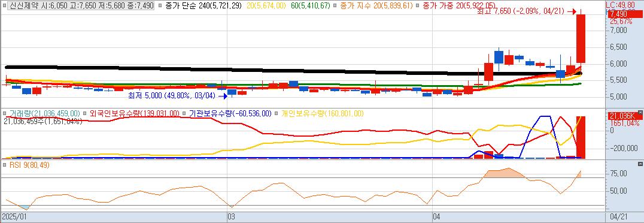Click the 75.00 RSI axis label
The image size is (644, 223).
pos(618,174)
